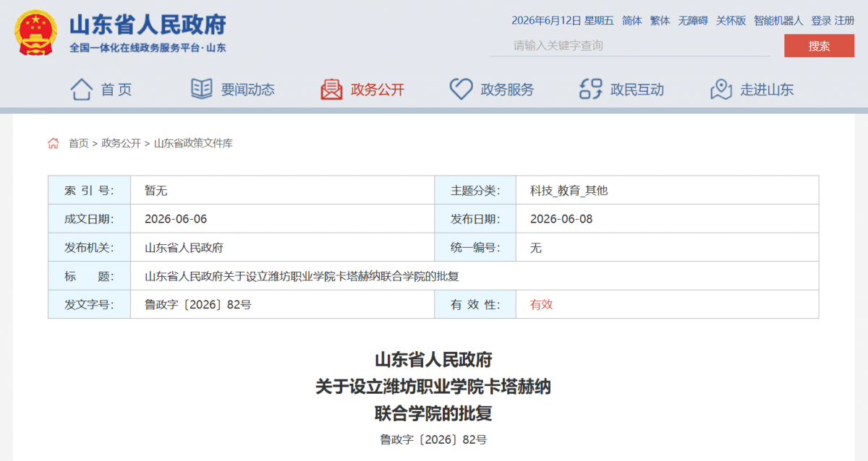Click the national emblem logo

coord(37,33)
